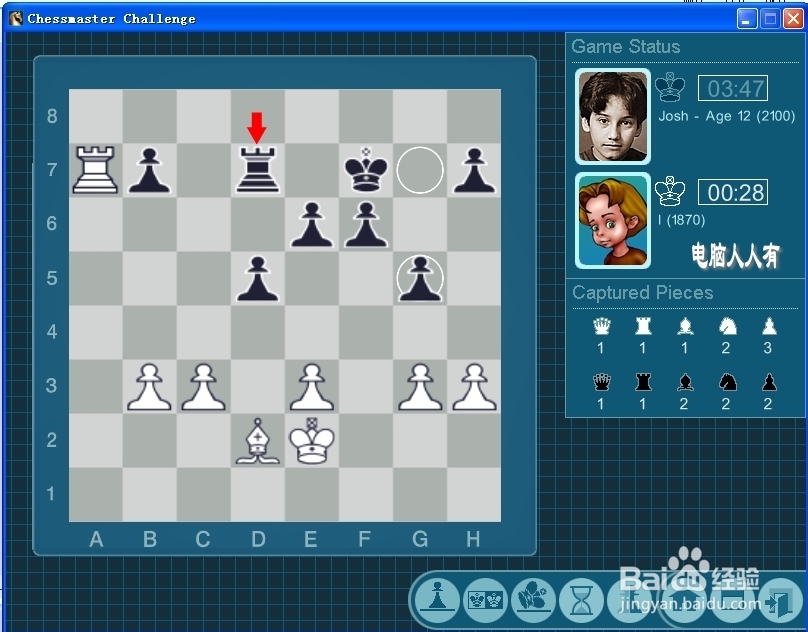Screen dimensions: 808x632
Task: Select the black pawn on F6
Action: [366, 224]
